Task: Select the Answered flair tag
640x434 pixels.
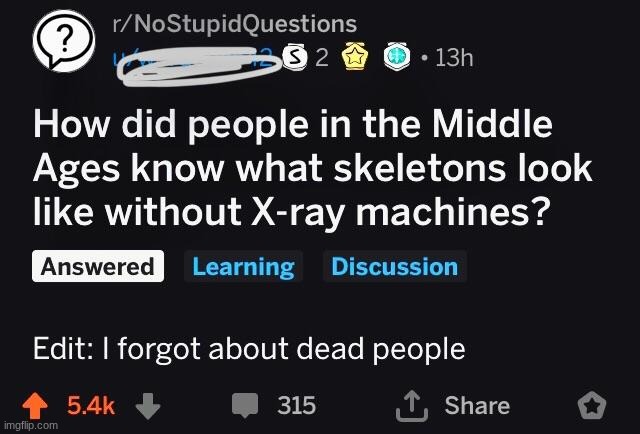Action: coord(97,267)
